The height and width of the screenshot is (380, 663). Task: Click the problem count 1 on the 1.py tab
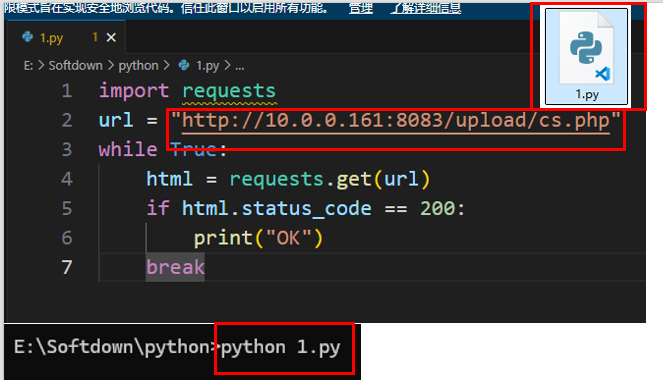(x=95, y=37)
